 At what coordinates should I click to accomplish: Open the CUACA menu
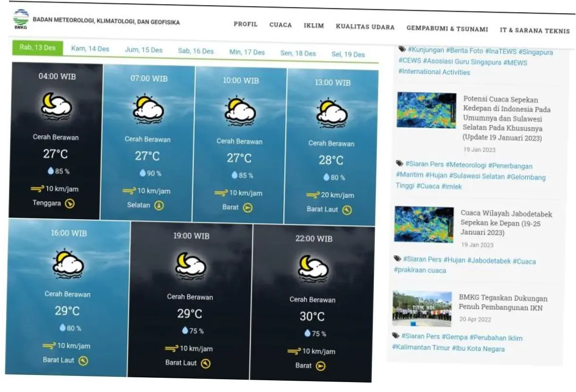(x=280, y=25)
